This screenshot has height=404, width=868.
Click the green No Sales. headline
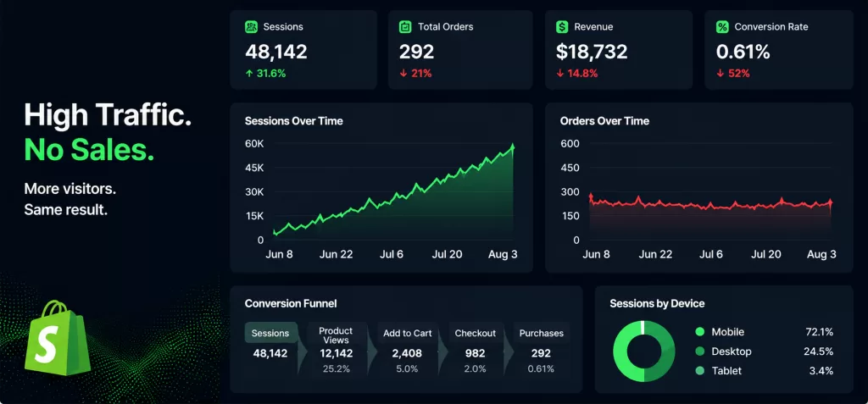point(89,149)
